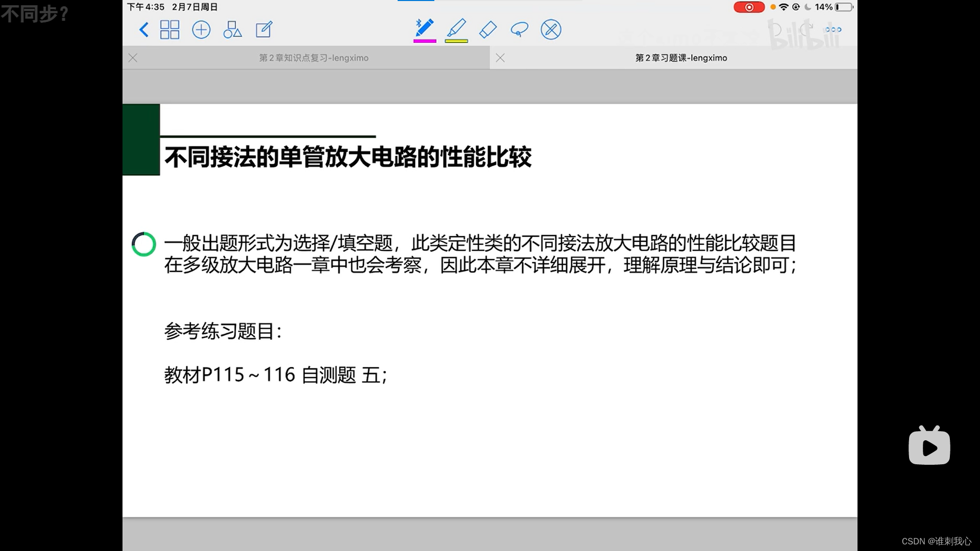Viewport: 980px width, 551px height.
Task: Tap the red screen recording indicator
Action: (749, 7)
